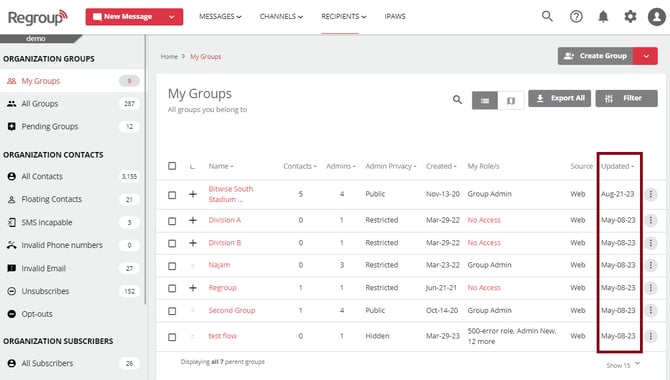Expand Regroup row subgroups
The image size is (670, 380).
tap(193, 288)
